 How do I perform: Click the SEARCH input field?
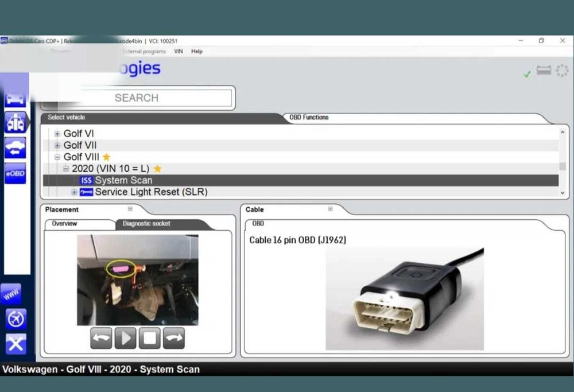coord(137,98)
